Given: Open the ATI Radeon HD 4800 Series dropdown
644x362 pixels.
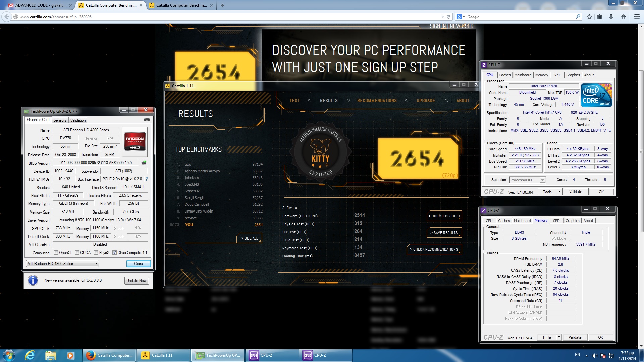Looking at the screenshot, I should [x=62, y=264].
